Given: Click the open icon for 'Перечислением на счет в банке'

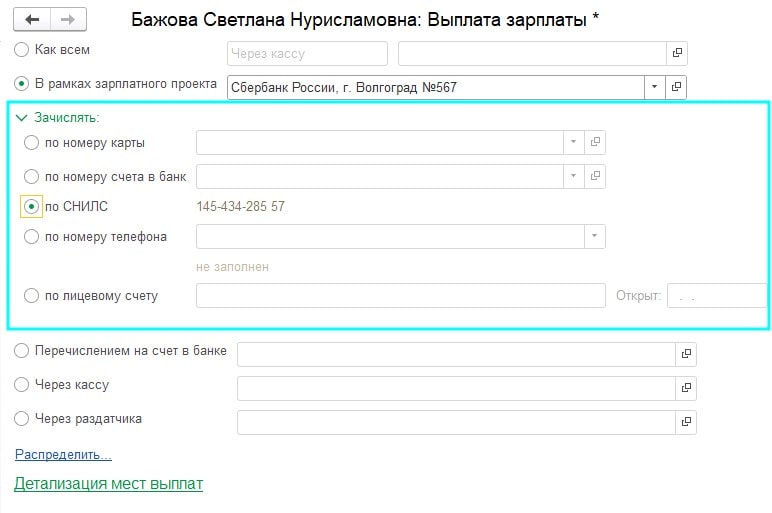Looking at the screenshot, I should click(x=686, y=354).
